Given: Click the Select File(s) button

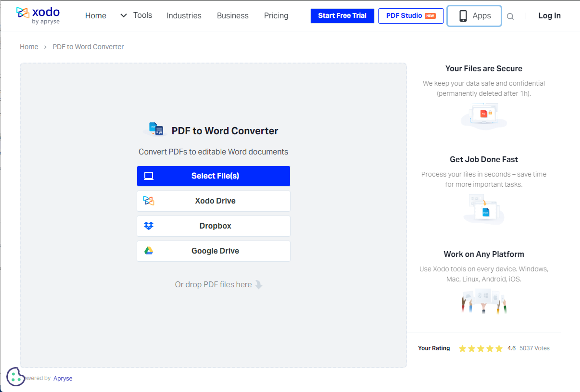Looking at the screenshot, I should pos(213,176).
